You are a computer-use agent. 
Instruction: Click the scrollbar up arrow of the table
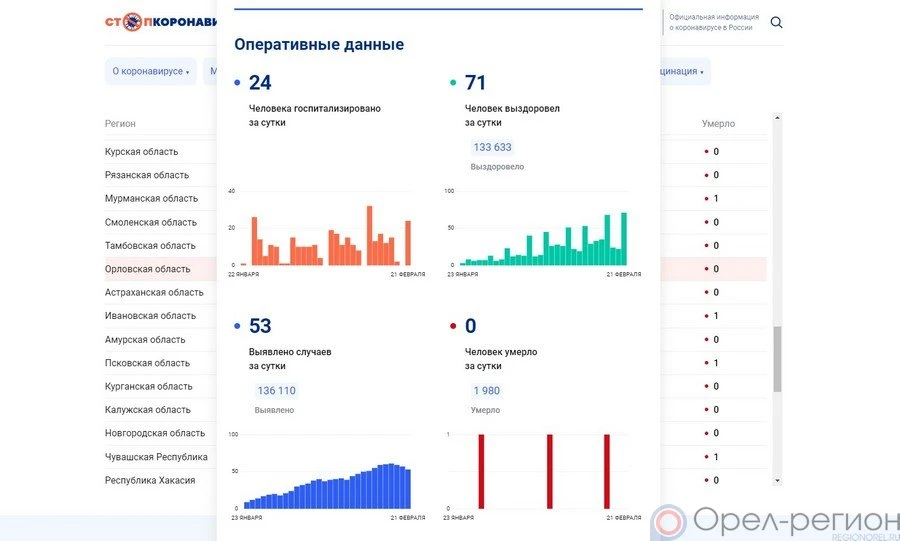[x=778, y=117]
